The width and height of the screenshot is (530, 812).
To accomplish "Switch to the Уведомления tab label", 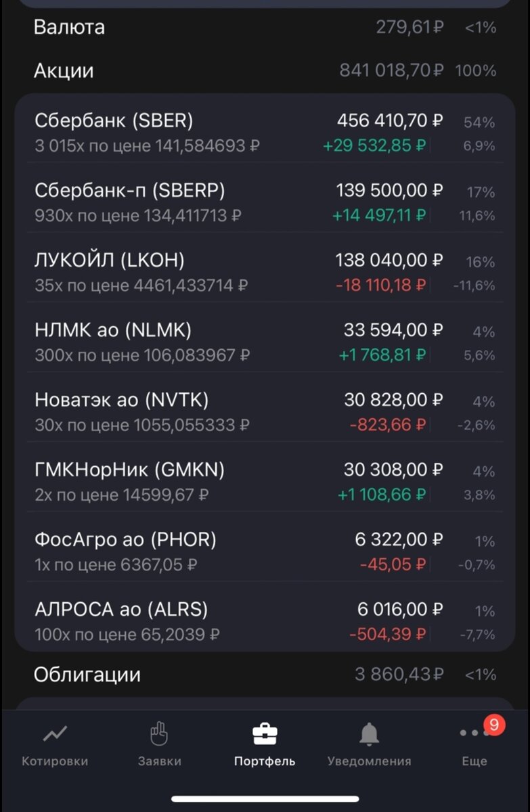I will (x=369, y=761).
